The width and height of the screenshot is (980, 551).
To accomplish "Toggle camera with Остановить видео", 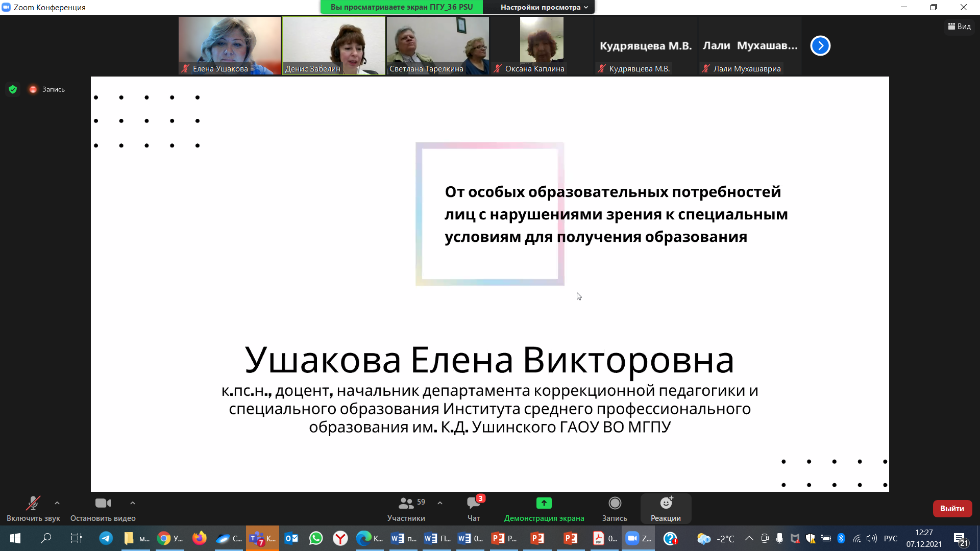I will 103,504.
